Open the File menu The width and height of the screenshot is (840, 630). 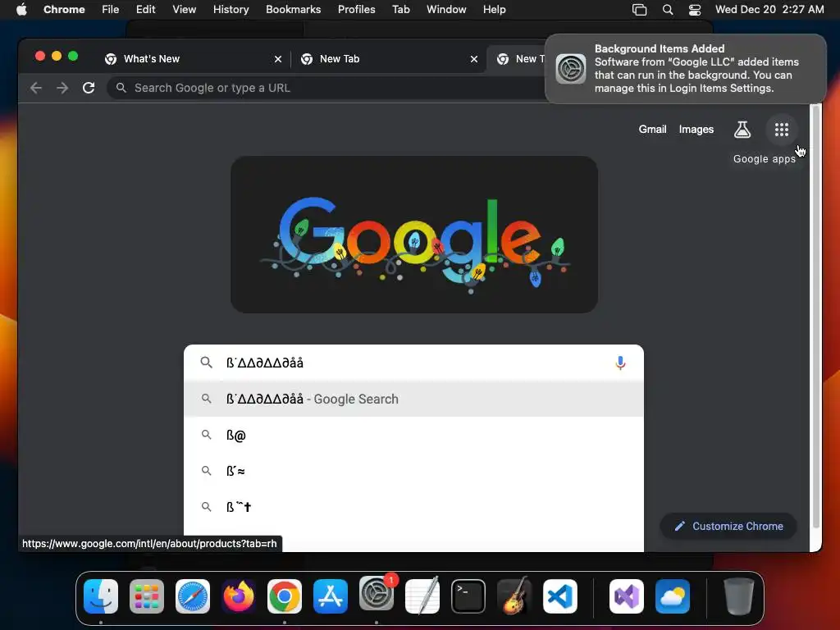pos(111,10)
